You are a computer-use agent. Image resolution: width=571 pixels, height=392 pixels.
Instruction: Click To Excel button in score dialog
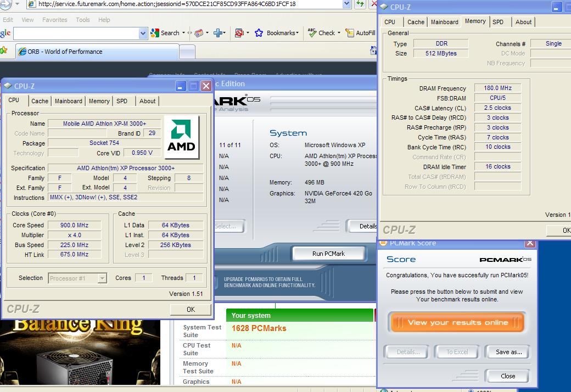pyautogui.click(x=457, y=352)
